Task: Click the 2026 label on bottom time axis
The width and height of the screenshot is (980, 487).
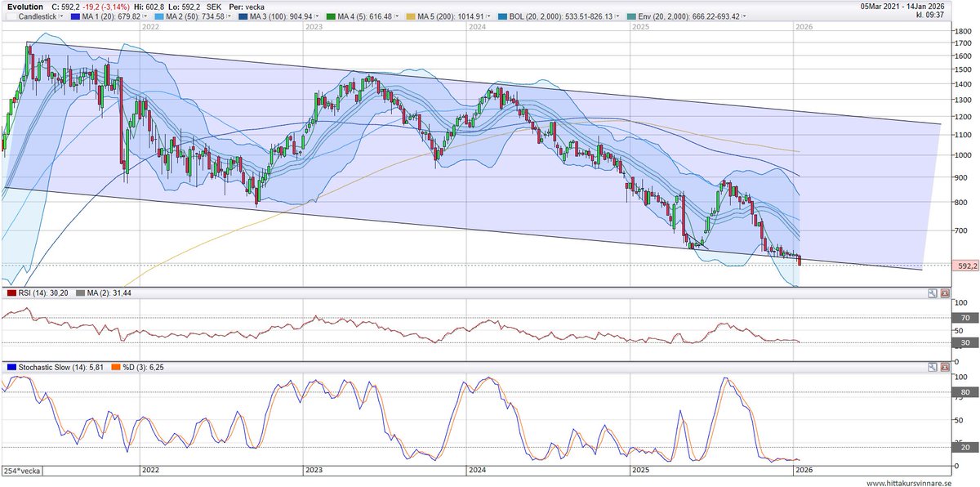Action: [804, 471]
